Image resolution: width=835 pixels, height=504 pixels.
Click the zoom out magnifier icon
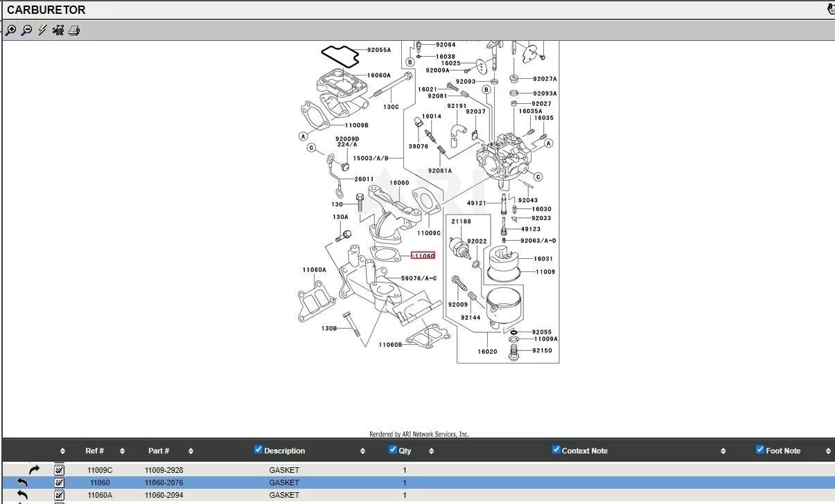[26, 30]
